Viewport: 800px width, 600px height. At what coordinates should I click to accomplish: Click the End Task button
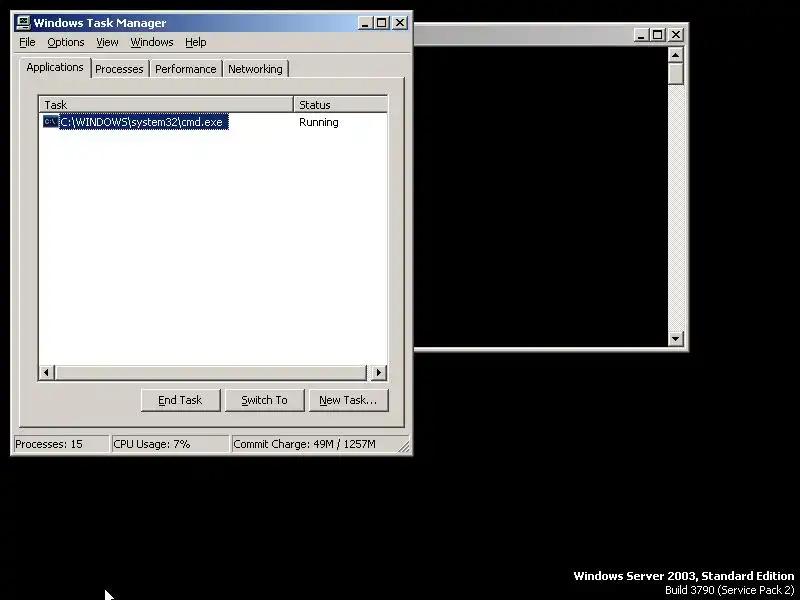point(181,400)
